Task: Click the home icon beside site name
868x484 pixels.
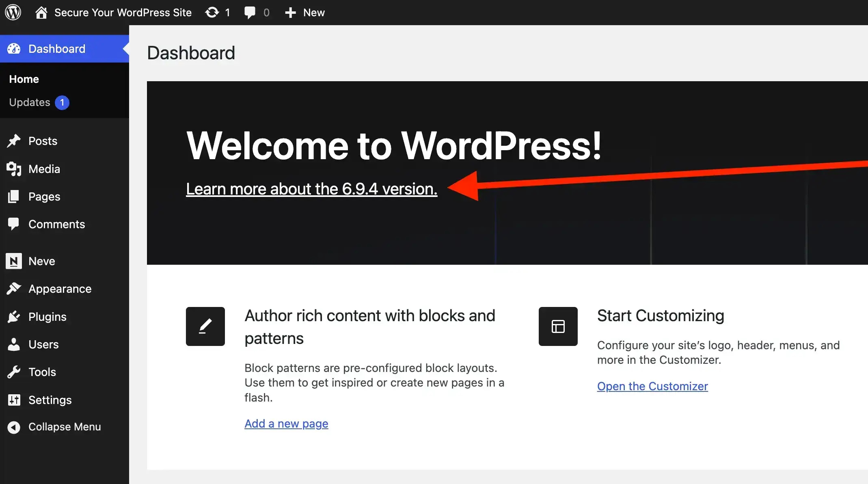Action: pos(41,13)
